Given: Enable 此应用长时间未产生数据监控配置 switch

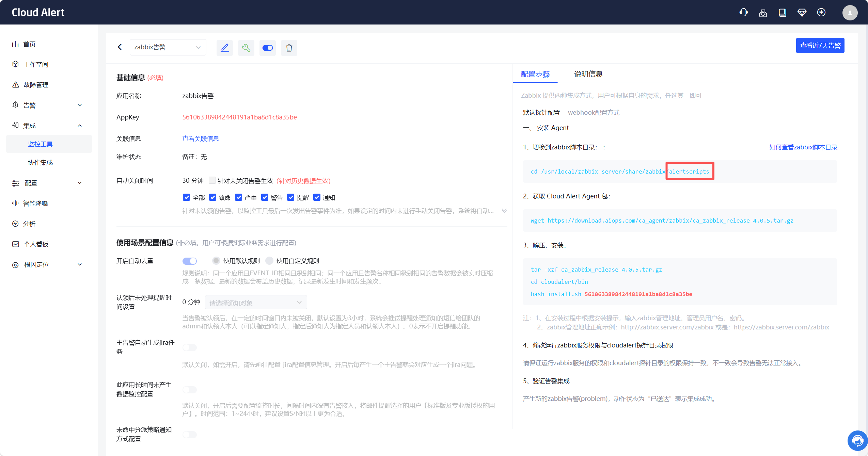Looking at the screenshot, I should tap(190, 390).
